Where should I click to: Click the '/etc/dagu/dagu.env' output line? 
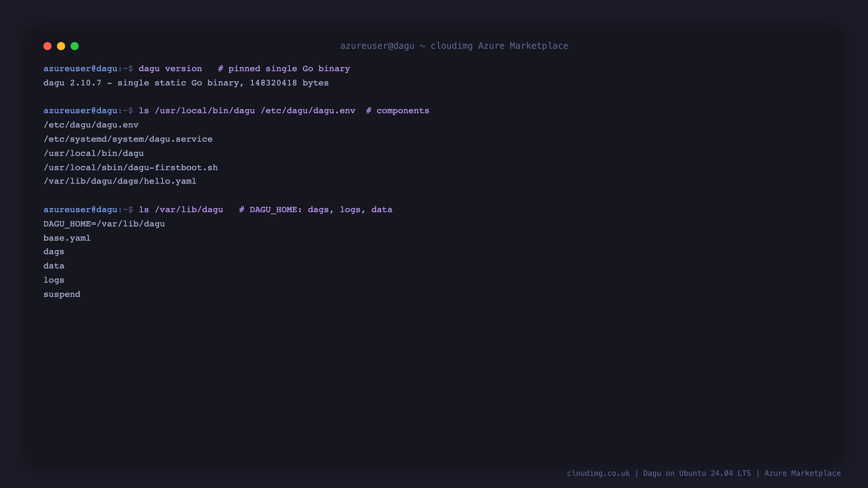coord(91,125)
